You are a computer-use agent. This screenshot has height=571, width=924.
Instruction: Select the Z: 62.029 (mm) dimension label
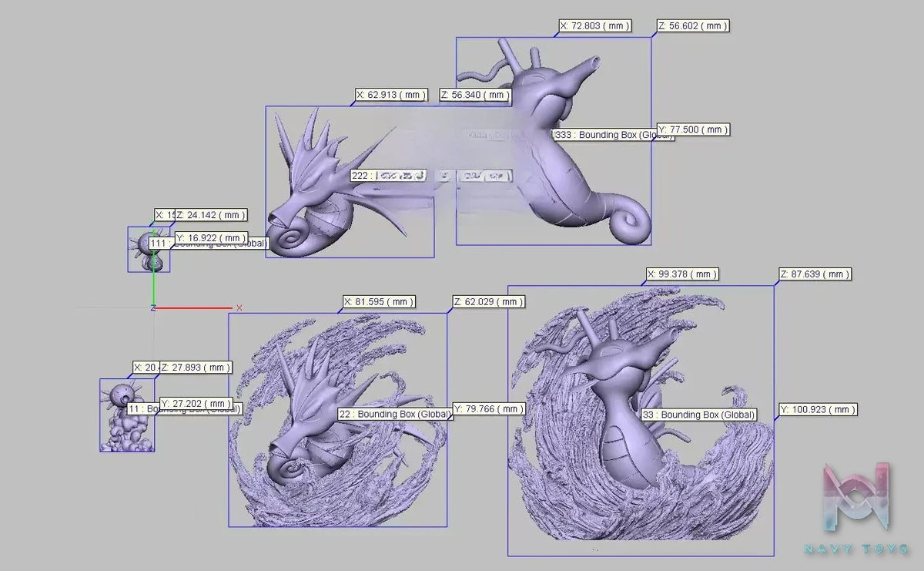click(x=488, y=301)
